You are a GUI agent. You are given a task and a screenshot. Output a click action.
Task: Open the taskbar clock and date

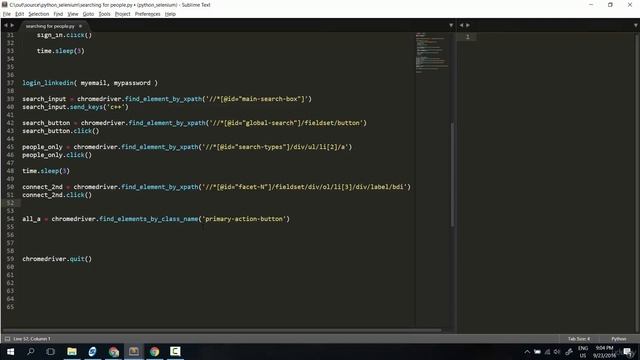pos(604,352)
